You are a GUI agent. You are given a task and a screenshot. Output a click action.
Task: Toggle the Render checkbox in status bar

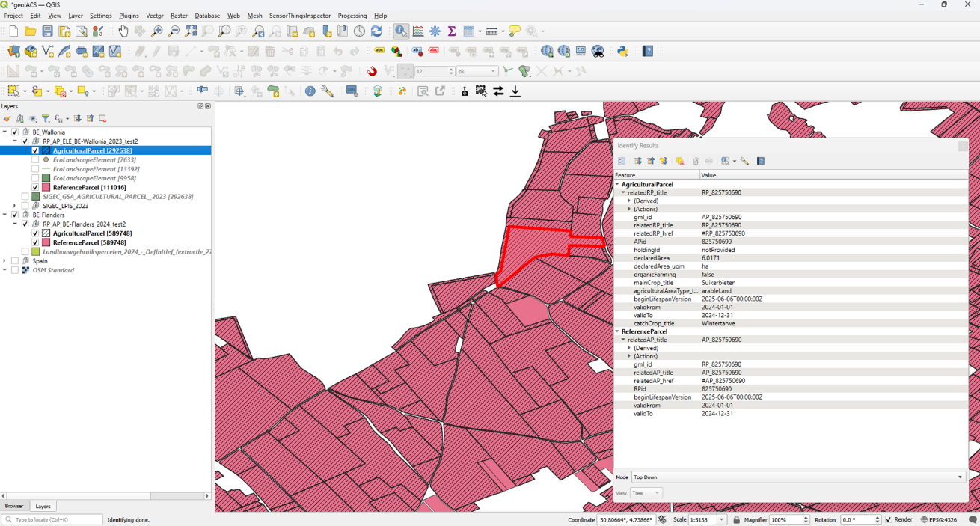click(x=889, y=520)
